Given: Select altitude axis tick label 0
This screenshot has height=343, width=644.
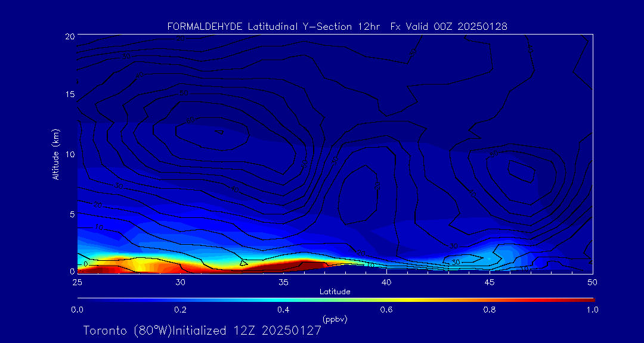Looking at the screenshot, I should pyautogui.click(x=72, y=271).
